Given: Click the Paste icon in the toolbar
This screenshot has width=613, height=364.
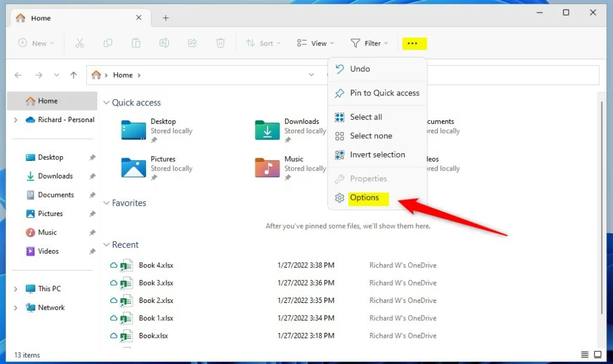Looking at the screenshot, I should point(136,43).
